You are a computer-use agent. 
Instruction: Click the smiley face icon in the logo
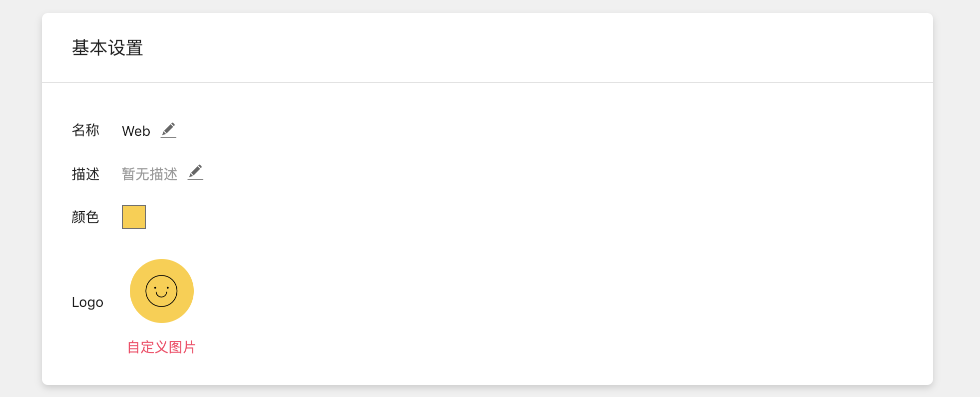pos(161,291)
